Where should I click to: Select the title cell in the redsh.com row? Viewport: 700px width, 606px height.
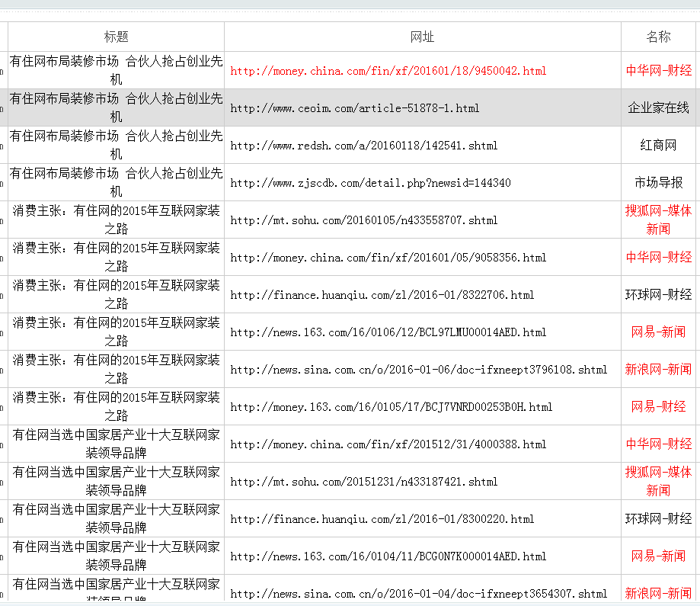116,146
